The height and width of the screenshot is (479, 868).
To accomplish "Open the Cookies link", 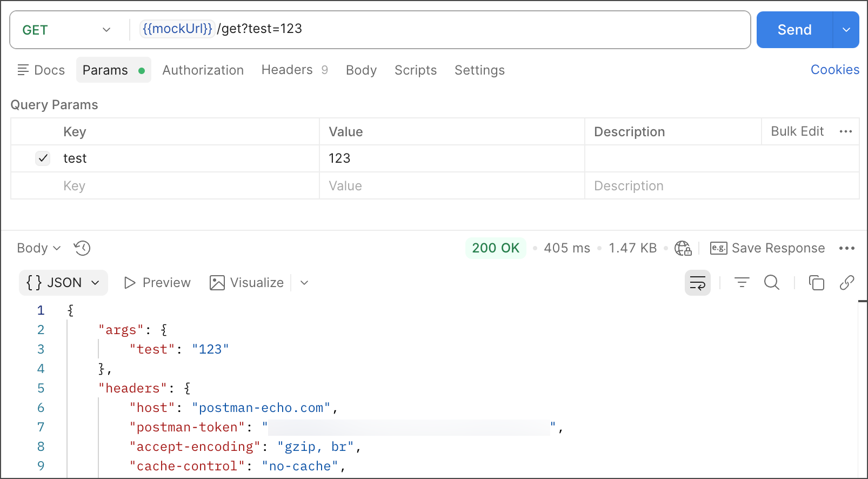I will (834, 70).
